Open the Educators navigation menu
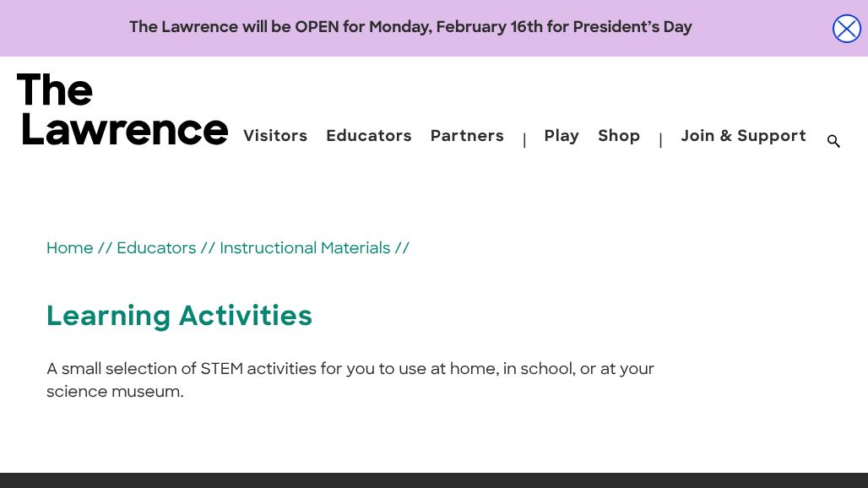This screenshot has height=488, width=868. (x=369, y=136)
